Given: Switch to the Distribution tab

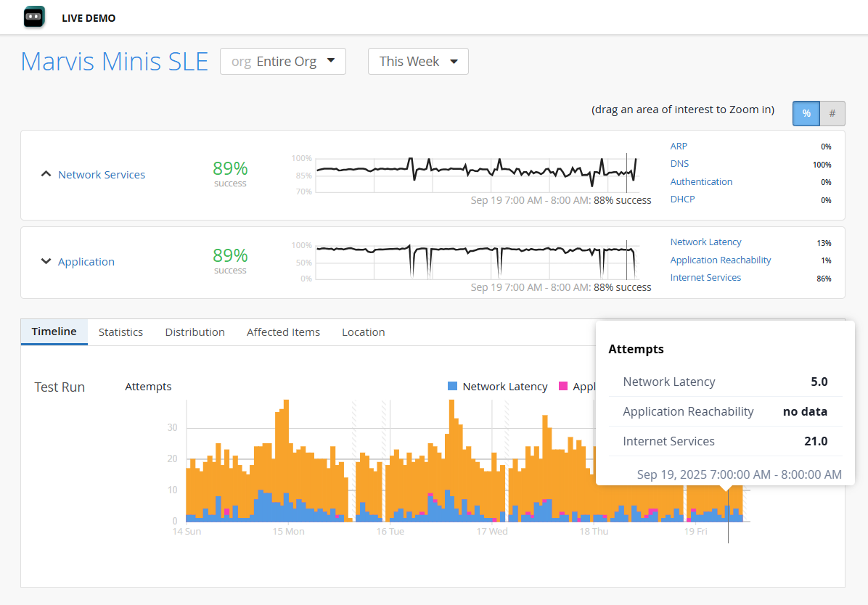Looking at the screenshot, I should (195, 332).
